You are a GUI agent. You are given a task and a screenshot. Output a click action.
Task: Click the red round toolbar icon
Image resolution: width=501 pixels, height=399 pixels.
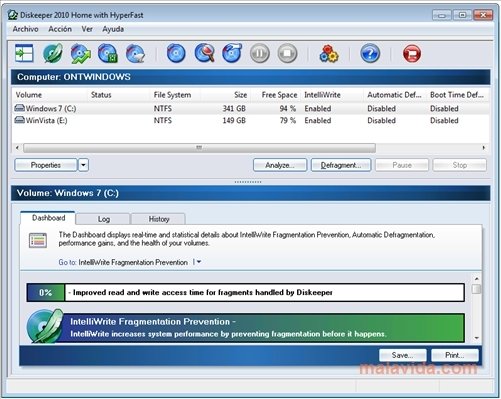tap(412, 53)
